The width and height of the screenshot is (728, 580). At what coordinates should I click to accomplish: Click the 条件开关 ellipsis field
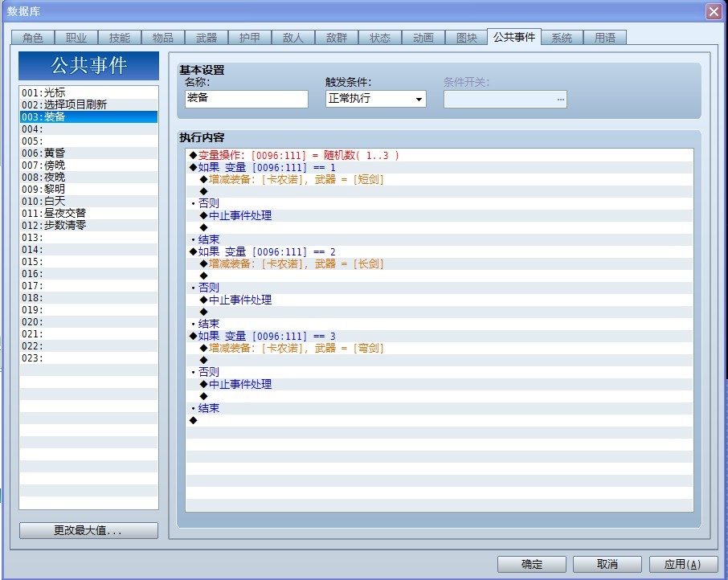pos(505,99)
